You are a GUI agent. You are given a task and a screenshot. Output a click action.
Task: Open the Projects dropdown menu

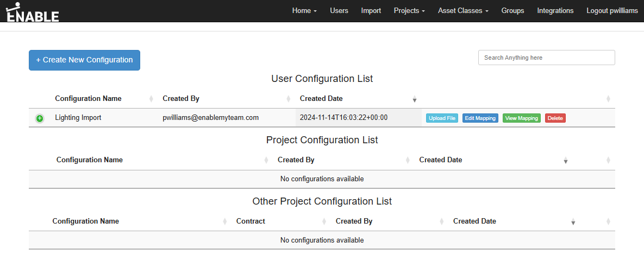(x=409, y=11)
